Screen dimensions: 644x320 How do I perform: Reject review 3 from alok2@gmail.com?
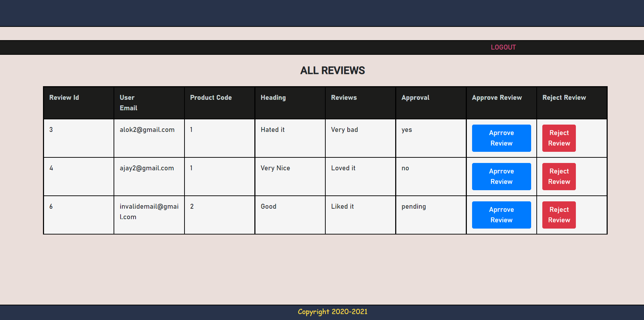559,138
